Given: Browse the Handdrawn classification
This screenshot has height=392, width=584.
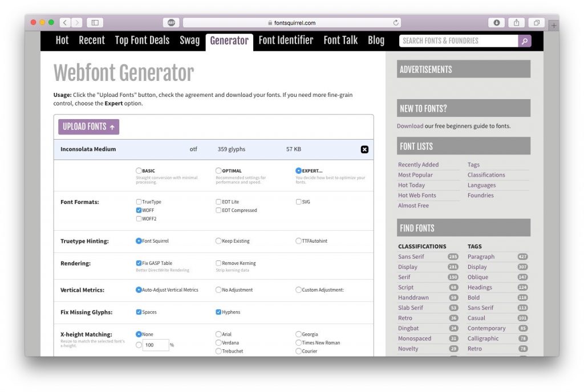Looking at the screenshot, I should (413, 297).
